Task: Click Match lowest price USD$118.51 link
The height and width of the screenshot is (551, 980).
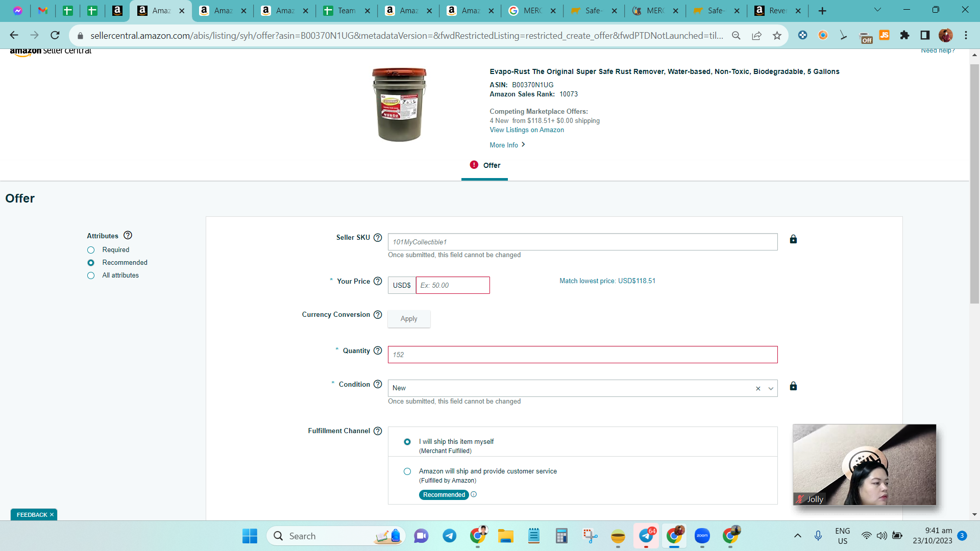Action: tap(607, 281)
